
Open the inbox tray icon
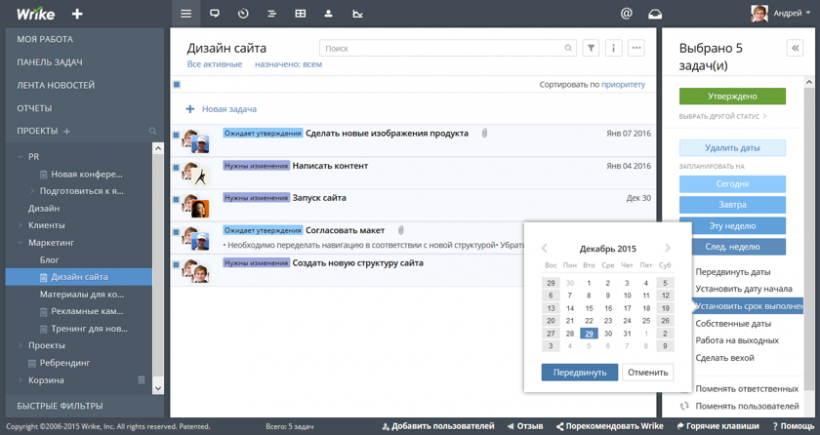coord(655,14)
